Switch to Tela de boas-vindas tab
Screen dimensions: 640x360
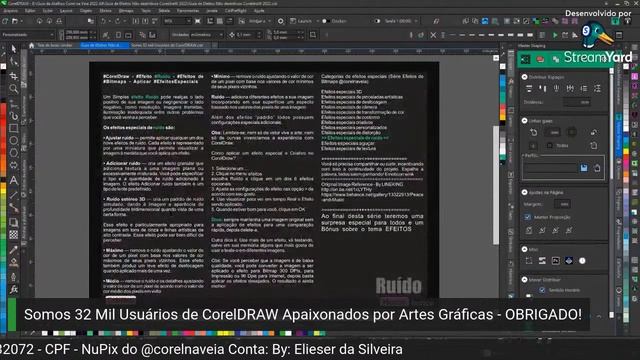pos(55,45)
